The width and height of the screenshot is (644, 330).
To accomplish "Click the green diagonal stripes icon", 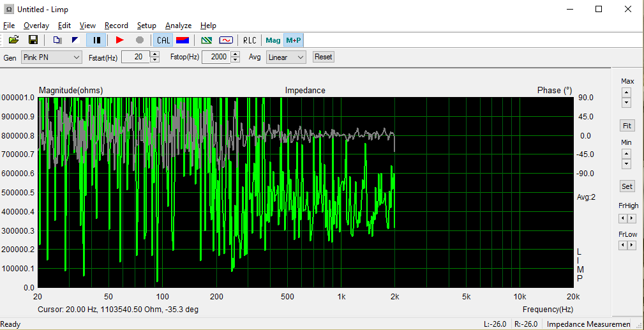I will pyautogui.click(x=207, y=40).
